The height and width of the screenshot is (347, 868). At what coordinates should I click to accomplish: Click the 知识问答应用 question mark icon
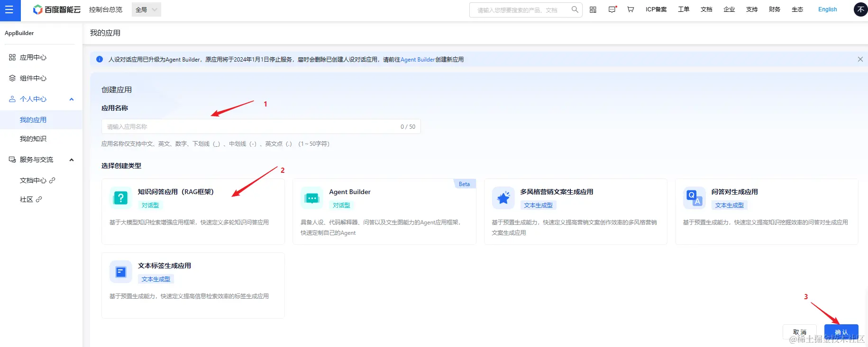(x=121, y=198)
